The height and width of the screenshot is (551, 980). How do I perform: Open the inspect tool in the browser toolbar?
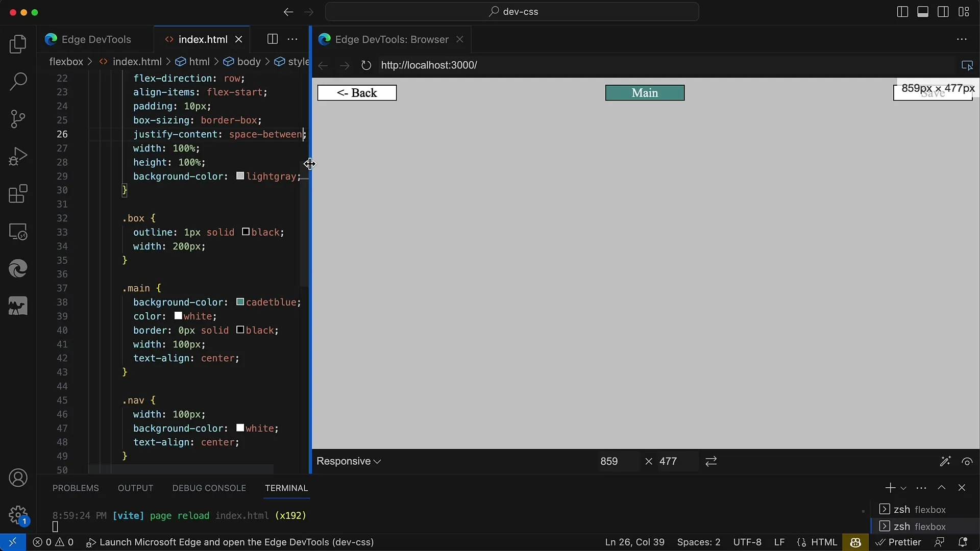pyautogui.click(x=967, y=65)
